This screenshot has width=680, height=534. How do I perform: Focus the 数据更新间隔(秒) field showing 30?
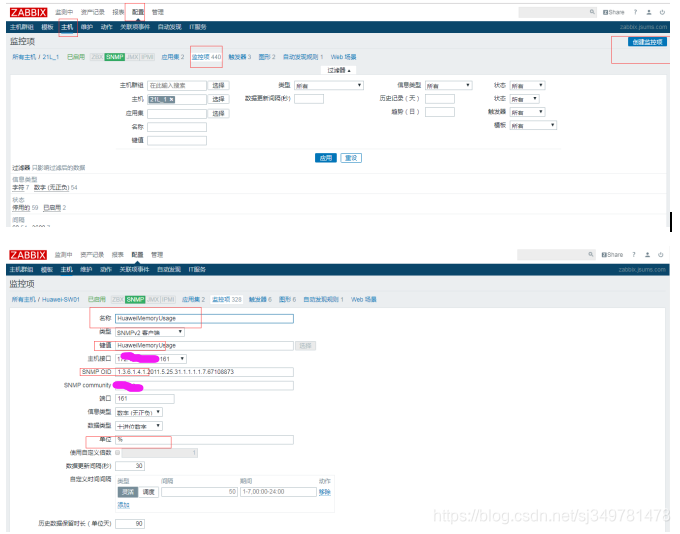pos(130,466)
